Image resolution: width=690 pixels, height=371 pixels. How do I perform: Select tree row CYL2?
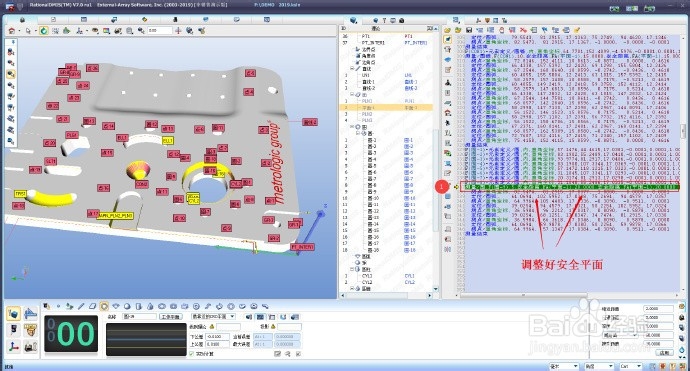click(x=387, y=282)
